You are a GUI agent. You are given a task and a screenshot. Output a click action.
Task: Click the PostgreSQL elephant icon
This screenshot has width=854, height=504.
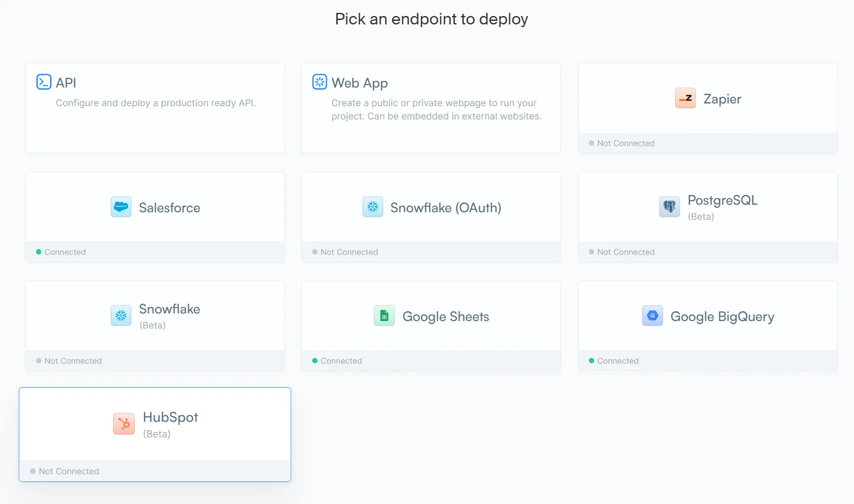(x=669, y=207)
